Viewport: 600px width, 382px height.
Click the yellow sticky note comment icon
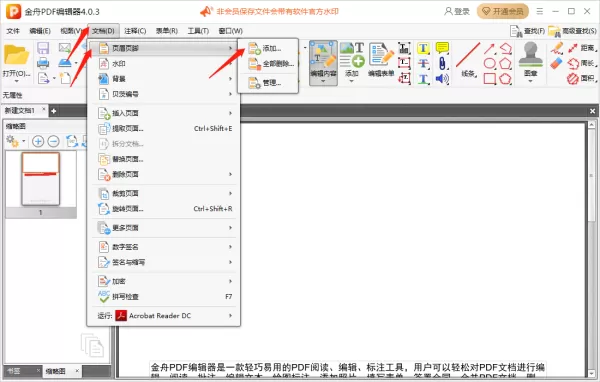pyautogui.click(x=442, y=48)
